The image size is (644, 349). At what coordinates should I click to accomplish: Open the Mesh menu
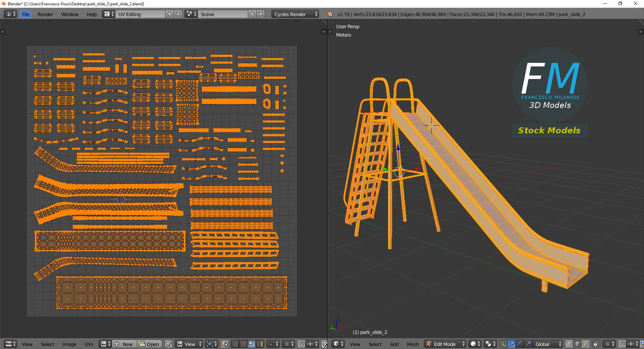pyautogui.click(x=413, y=344)
